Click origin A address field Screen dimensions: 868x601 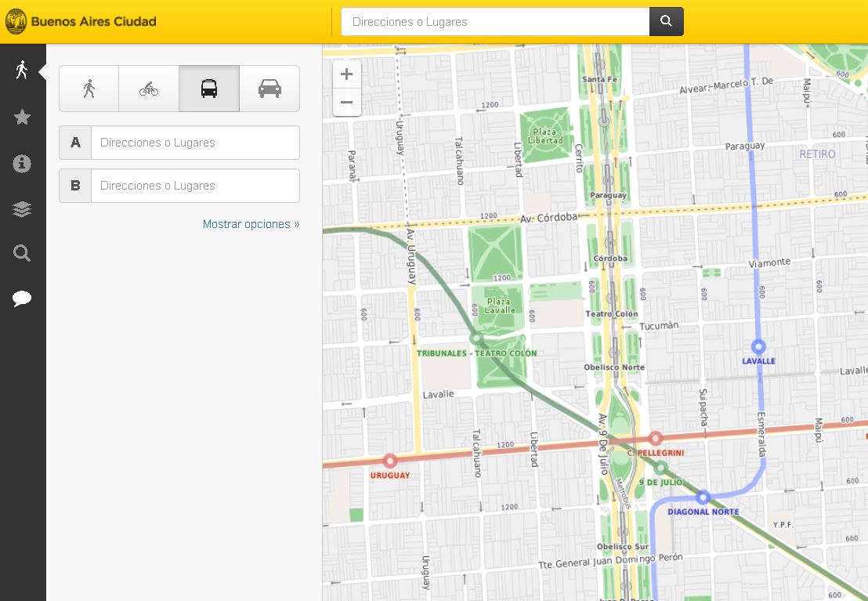[195, 143]
